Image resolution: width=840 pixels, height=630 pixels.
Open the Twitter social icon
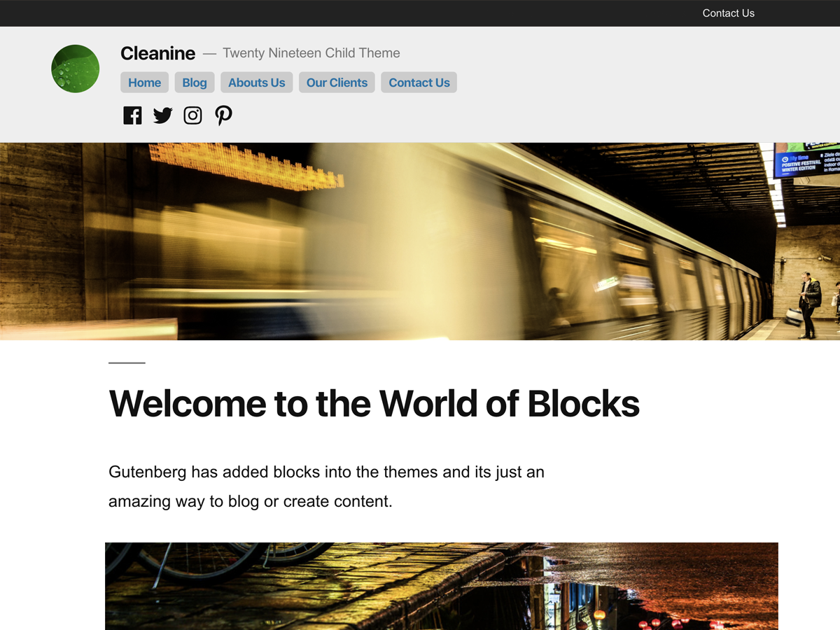pyautogui.click(x=162, y=115)
